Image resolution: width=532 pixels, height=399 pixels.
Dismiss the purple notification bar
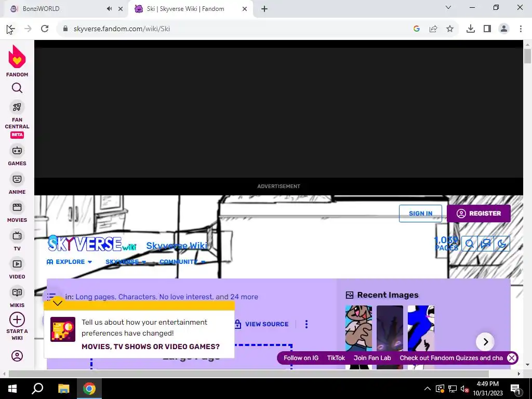(512, 358)
